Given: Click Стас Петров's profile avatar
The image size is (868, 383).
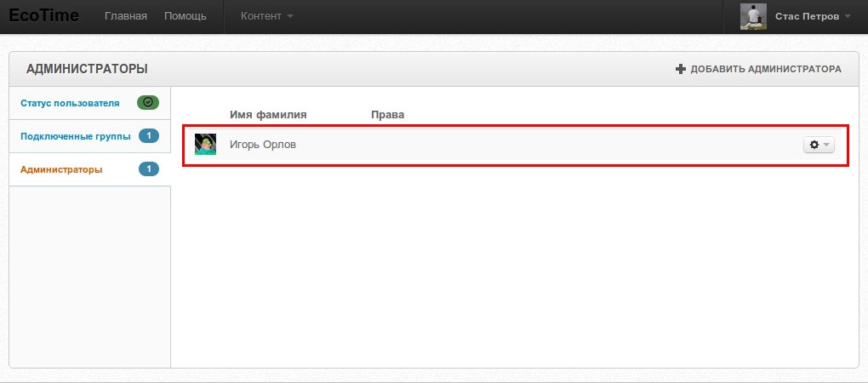Looking at the screenshot, I should (753, 17).
